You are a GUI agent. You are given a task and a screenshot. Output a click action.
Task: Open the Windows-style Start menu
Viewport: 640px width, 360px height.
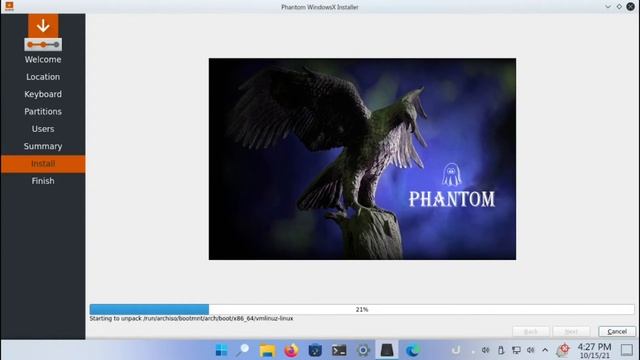[222, 350]
